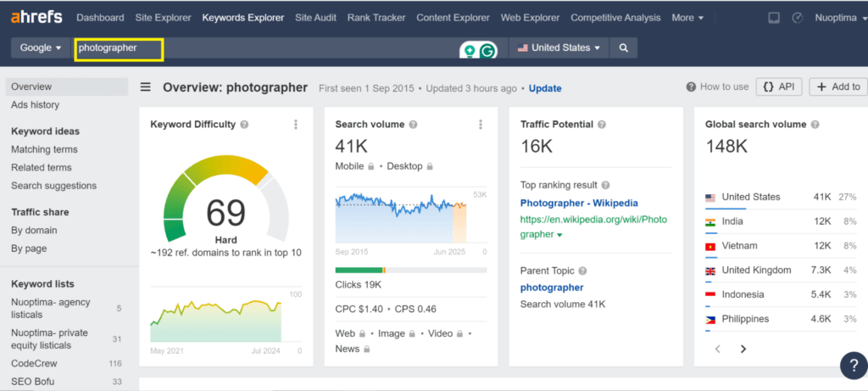Click the Ahrefs logo
The width and height of the screenshot is (868, 391).
(36, 17)
